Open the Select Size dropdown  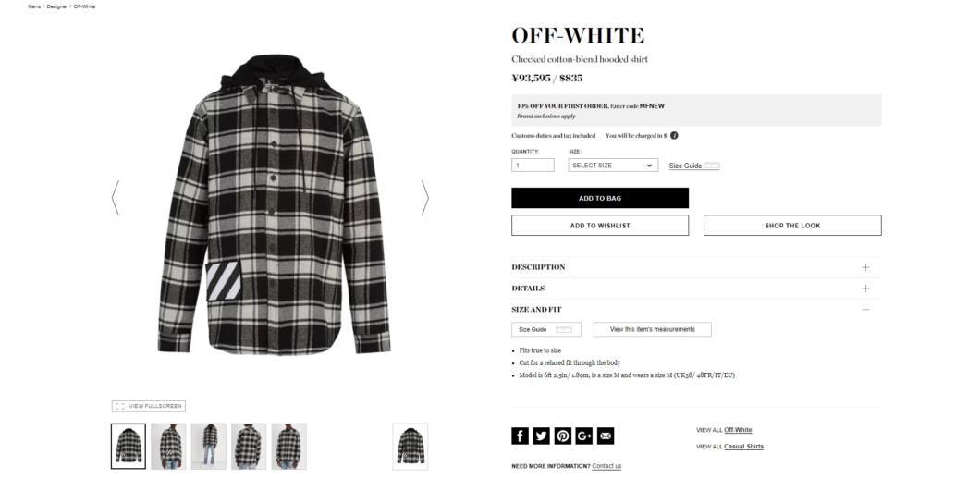[612, 166]
